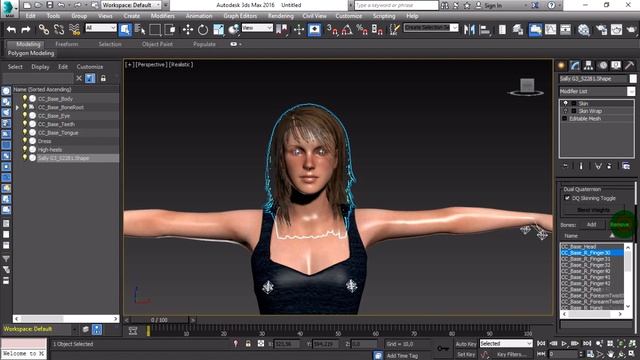Image resolution: width=640 pixels, height=360 pixels.
Task: Toggle the Auto Key button
Action: coord(466,344)
